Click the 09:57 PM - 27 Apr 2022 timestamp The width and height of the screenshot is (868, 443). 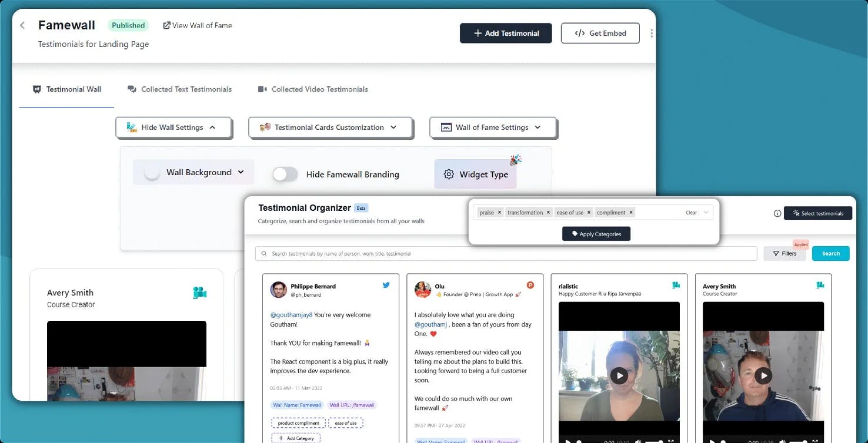coord(439,425)
